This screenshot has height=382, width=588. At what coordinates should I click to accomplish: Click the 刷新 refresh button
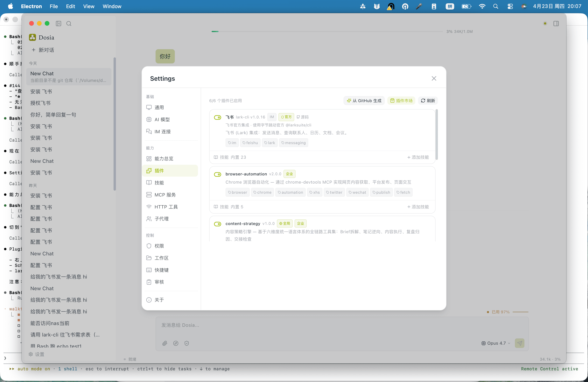click(x=428, y=101)
